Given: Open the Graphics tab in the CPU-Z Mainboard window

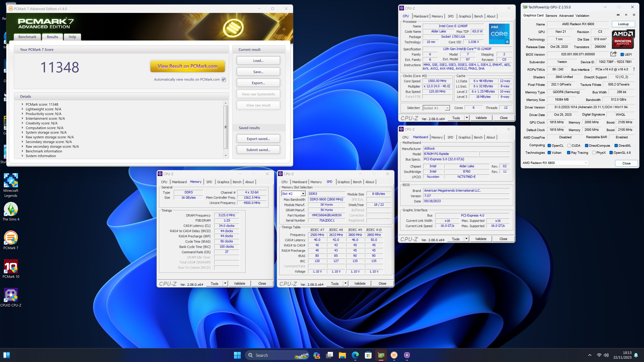Looking at the screenshot, I should click(464, 137).
